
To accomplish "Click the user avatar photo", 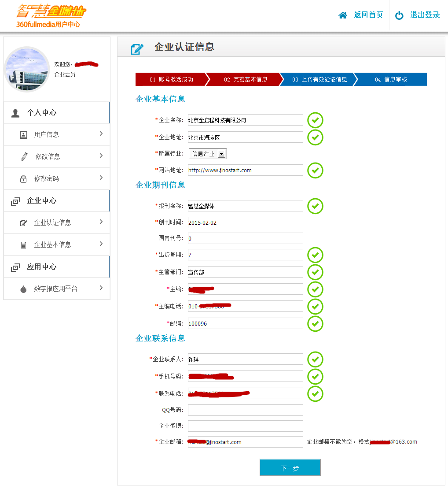I will pyautogui.click(x=27, y=69).
